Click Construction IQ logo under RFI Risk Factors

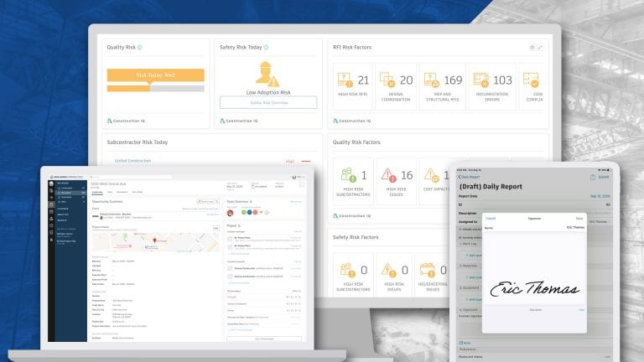351,121
